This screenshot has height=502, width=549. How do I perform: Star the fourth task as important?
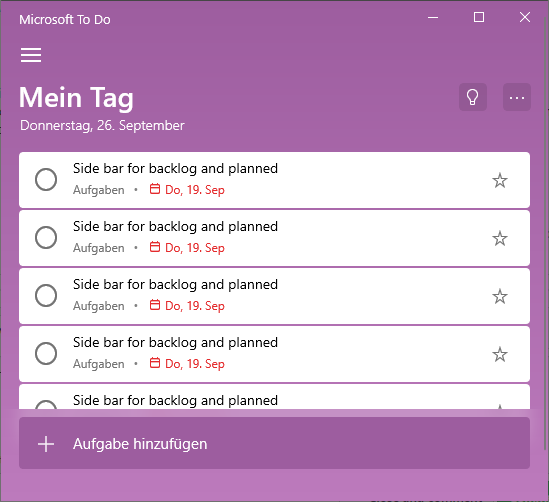click(500, 355)
